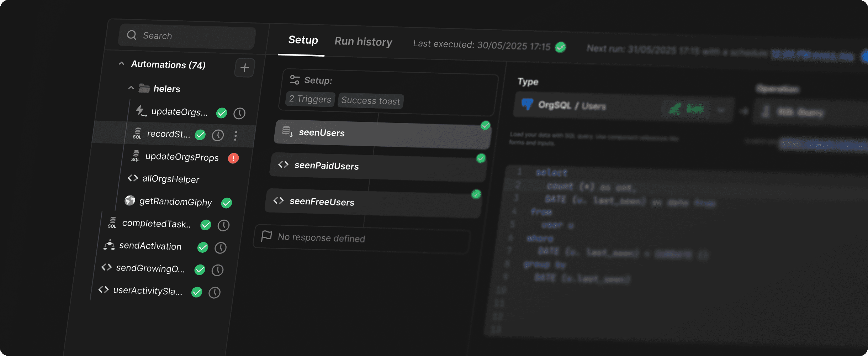Click the schedule clock icon on completedTask..
Image resolution: width=868 pixels, height=356 pixels.
point(223,225)
